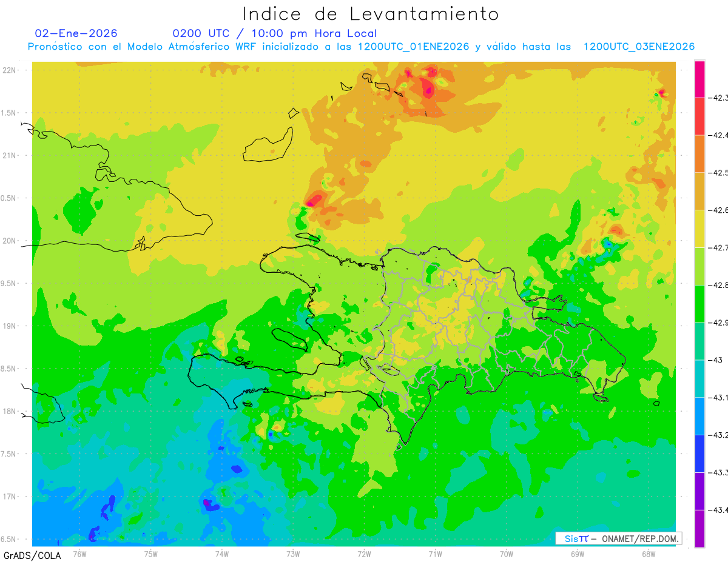The image size is (728, 562).
Task: Select the yellow color scale swatch below -42.6
Action: coord(699,229)
